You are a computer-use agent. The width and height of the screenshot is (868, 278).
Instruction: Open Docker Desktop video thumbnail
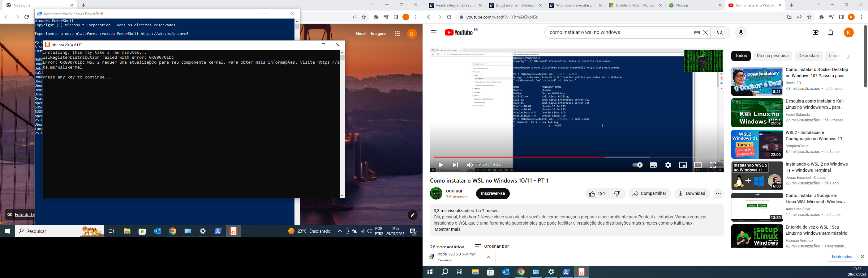point(757,81)
